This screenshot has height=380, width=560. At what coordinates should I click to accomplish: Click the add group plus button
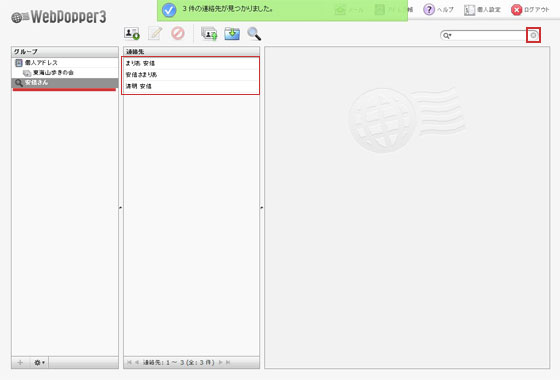[x=20, y=362]
